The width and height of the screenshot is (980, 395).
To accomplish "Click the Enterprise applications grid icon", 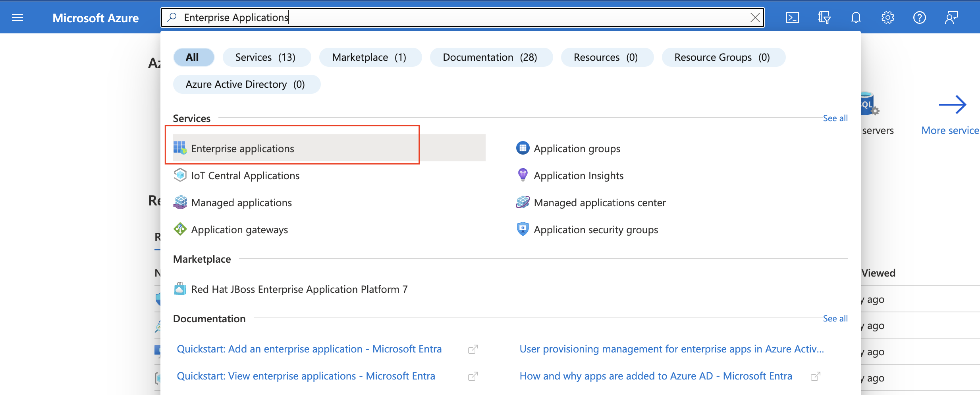I will pos(180,148).
